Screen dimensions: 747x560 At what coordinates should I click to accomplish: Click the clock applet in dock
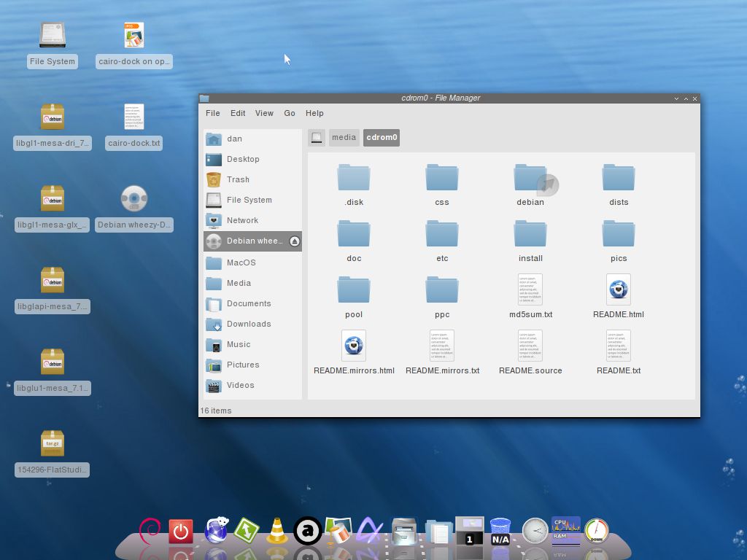(x=535, y=531)
